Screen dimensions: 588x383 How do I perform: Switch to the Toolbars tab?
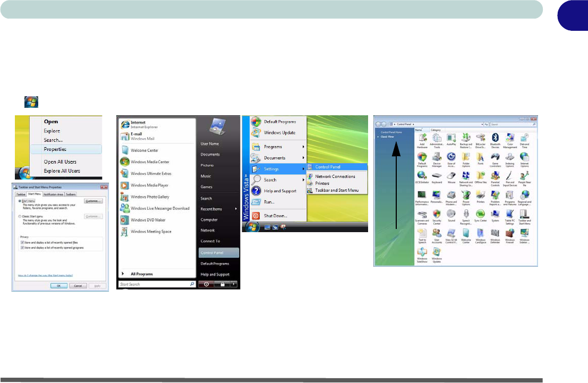71,194
